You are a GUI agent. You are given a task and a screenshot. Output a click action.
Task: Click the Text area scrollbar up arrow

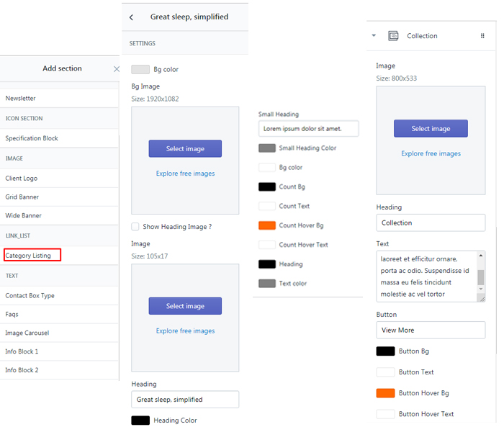tap(481, 256)
